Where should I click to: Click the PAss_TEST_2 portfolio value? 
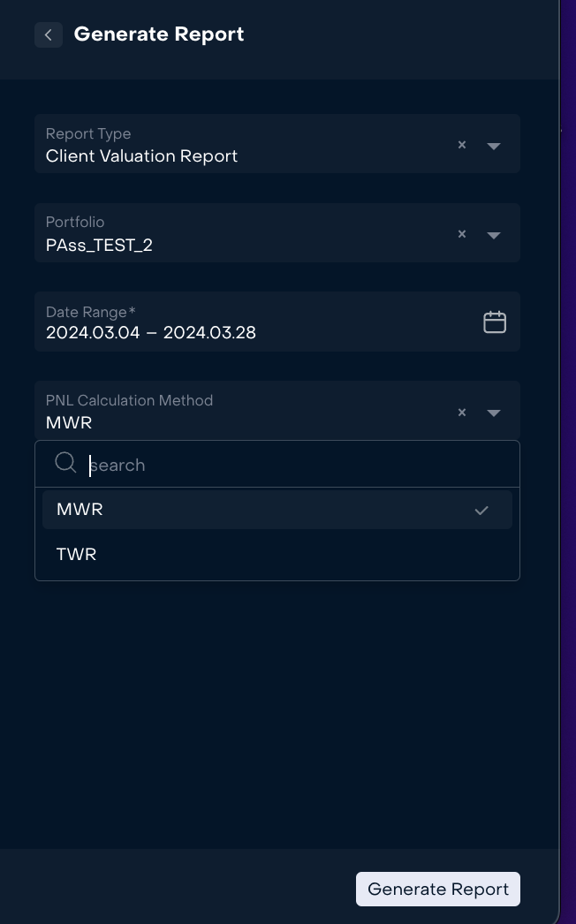99,245
